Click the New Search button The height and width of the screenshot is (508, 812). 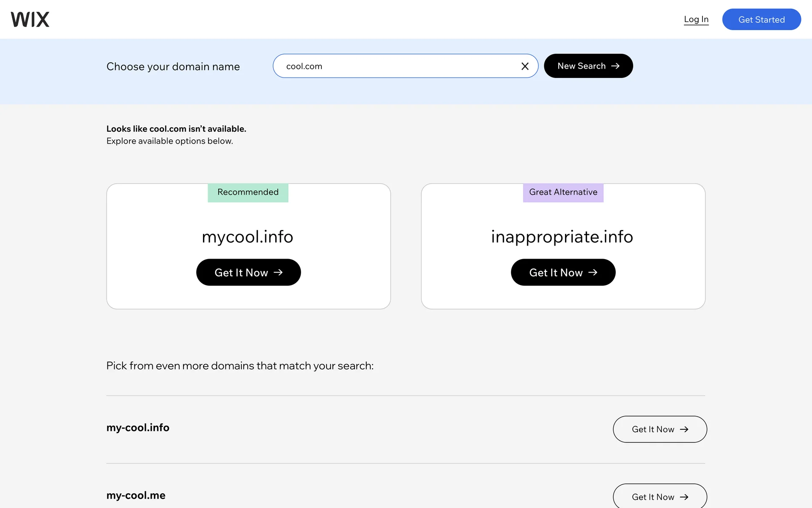(x=588, y=66)
